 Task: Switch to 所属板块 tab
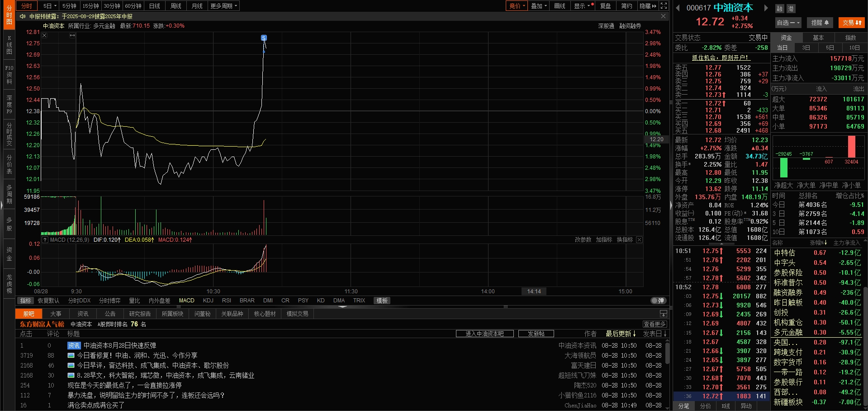(172, 314)
